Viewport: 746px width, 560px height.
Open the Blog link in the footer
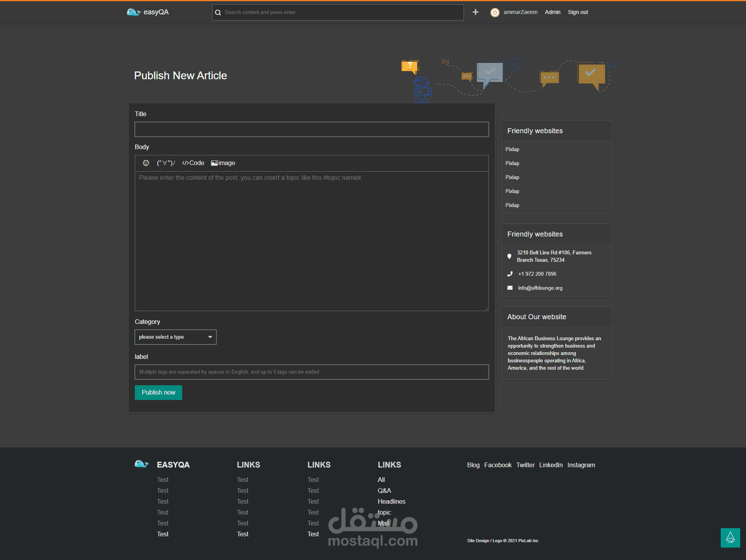tap(473, 464)
